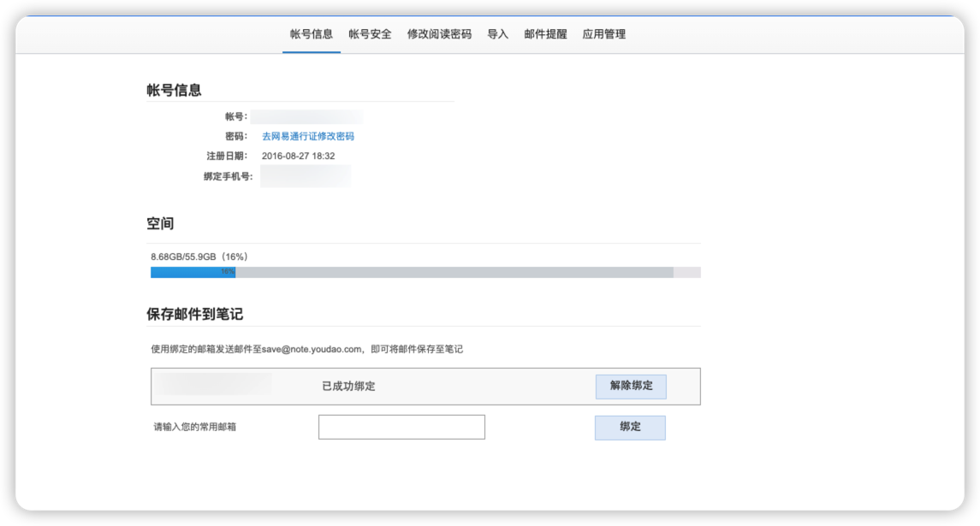
Task: Click the blurred 绑定手机号 phone number
Action: [306, 176]
